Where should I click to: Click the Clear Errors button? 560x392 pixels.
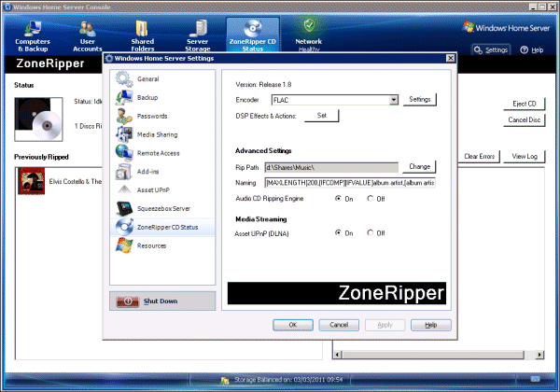click(479, 156)
